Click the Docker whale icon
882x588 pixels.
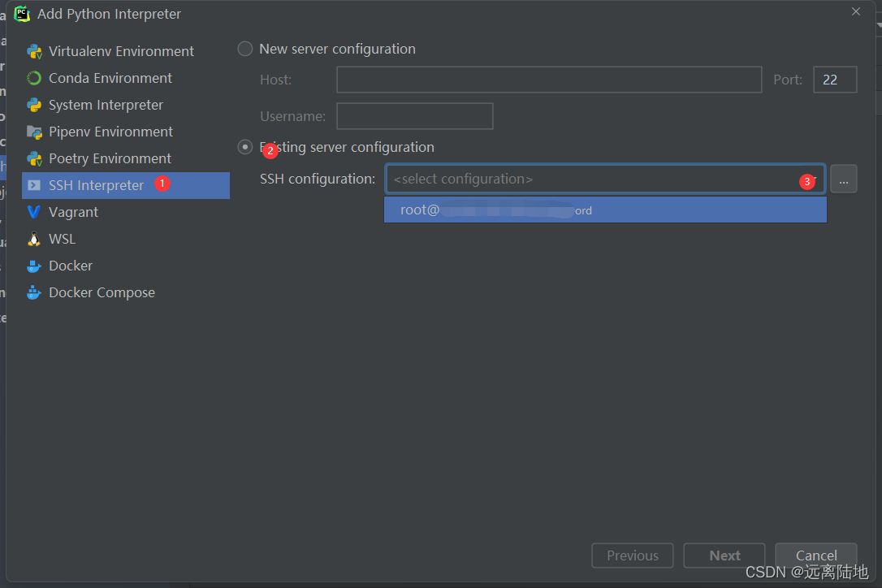[x=34, y=266]
